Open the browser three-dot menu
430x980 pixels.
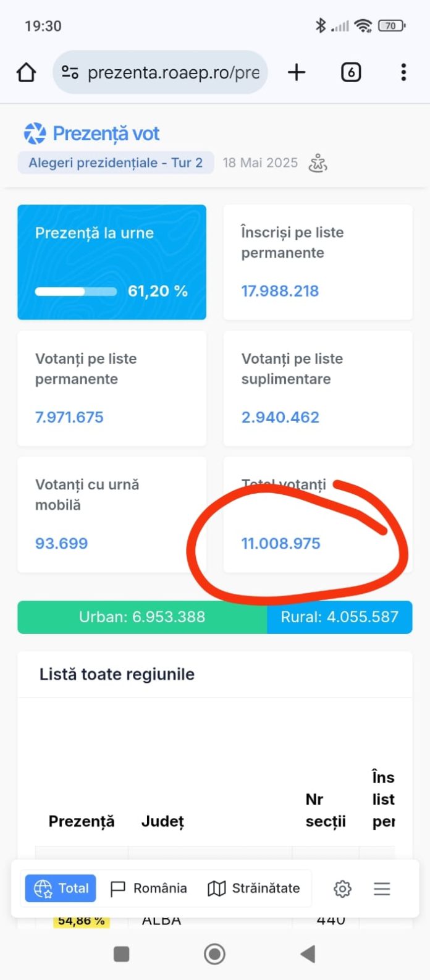tap(403, 73)
